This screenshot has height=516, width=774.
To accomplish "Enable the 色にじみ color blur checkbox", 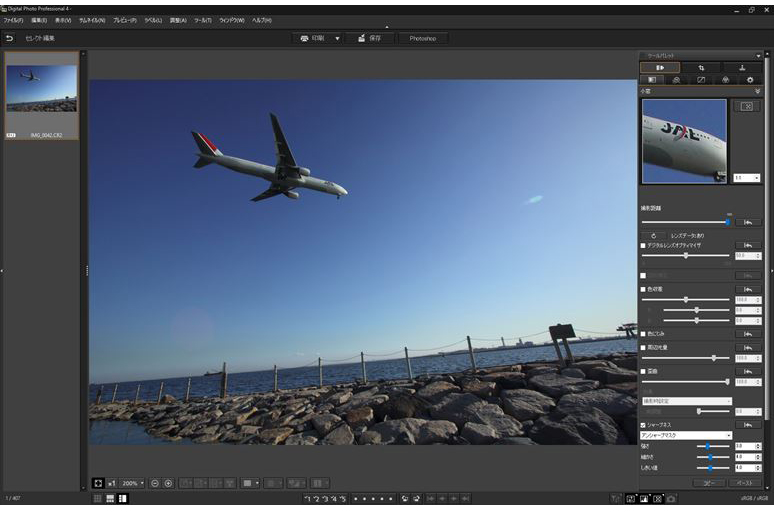I will (643, 334).
